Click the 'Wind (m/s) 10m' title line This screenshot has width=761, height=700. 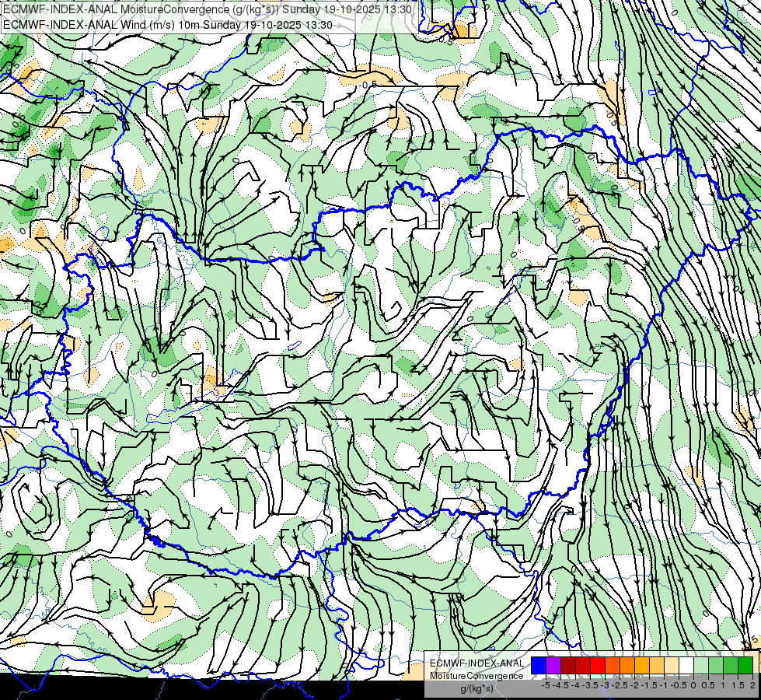point(168,25)
